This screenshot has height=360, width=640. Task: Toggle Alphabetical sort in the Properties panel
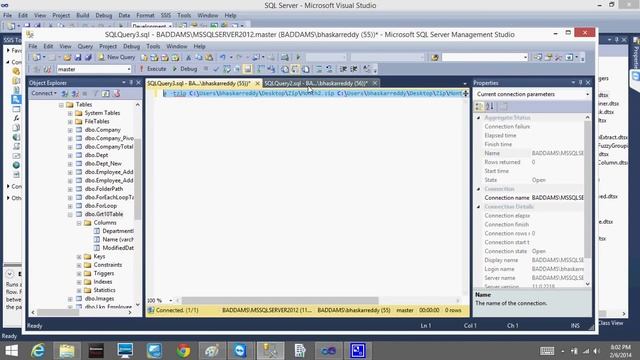pyautogui.click(x=490, y=107)
